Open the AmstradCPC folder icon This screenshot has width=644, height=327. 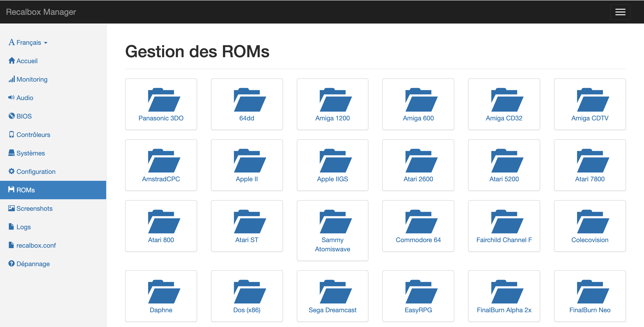164,161
